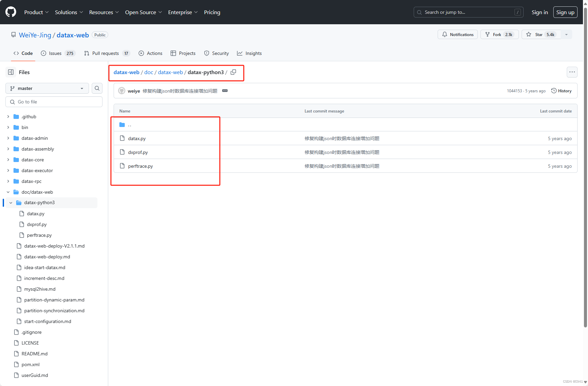Screen dimensions: 588x386
Task: Collapse the file tree side panel
Action: click(x=11, y=72)
